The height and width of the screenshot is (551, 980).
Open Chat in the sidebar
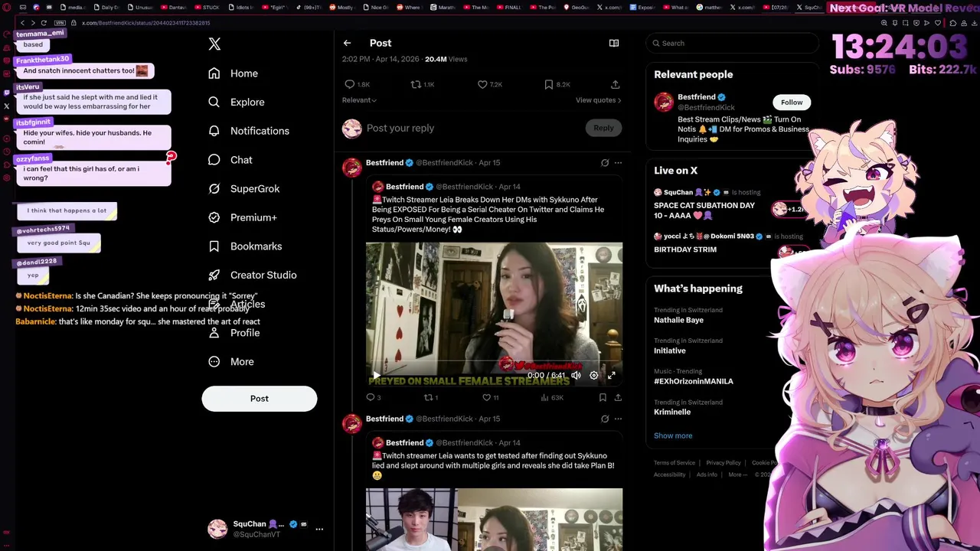[230, 160]
